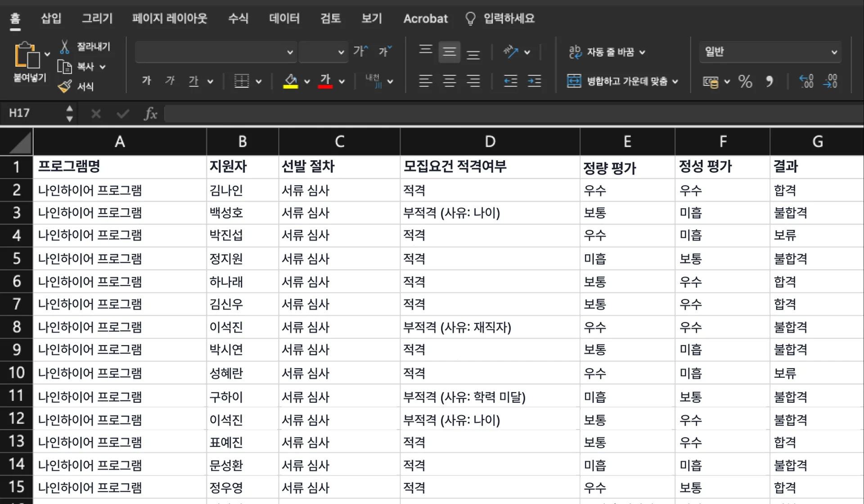Image resolution: width=864 pixels, height=504 pixels.
Task: Click the increase indent icon
Action: 535,81
